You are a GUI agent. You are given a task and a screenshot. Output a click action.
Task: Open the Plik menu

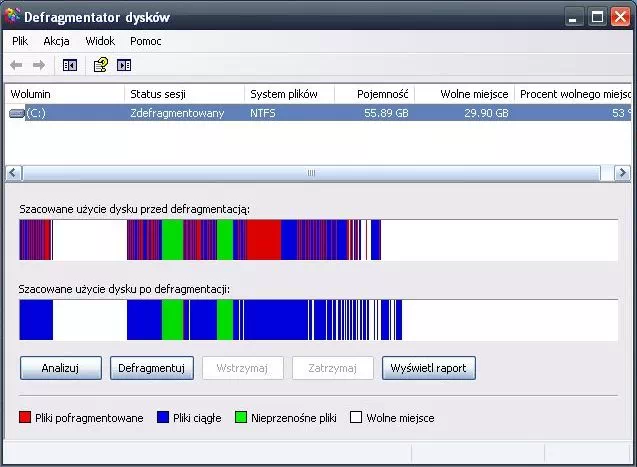point(21,41)
